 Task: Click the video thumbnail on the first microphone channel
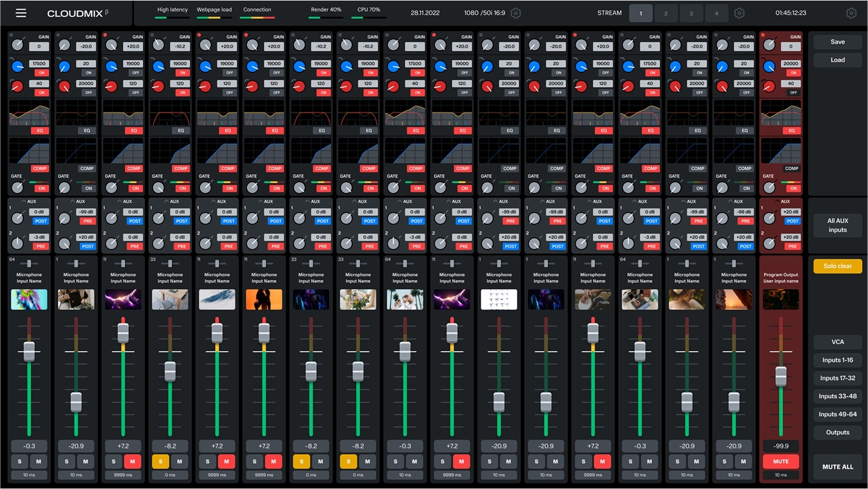(x=29, y=299)
